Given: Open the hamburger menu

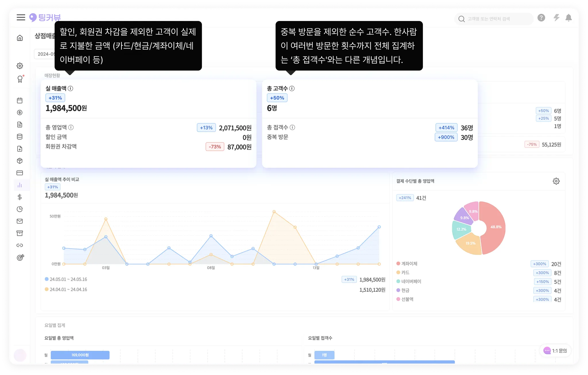Looking at the screenshot, I should 21,18.
